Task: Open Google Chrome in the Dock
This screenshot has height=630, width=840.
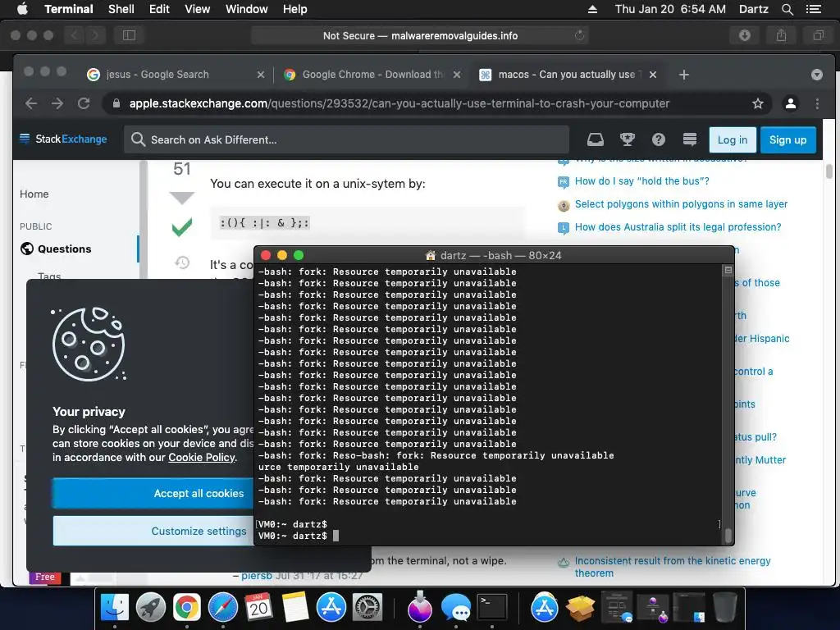Action: point(186,608)
